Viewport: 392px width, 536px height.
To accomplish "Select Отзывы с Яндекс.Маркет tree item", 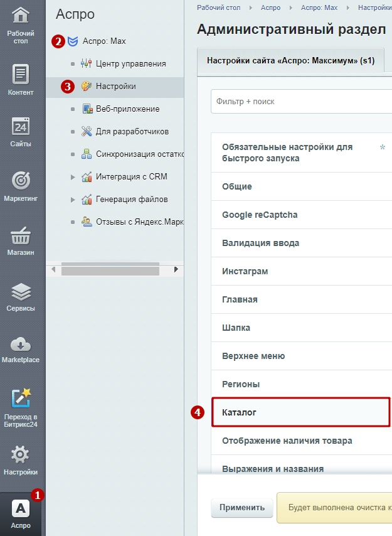I will point(140,222).
